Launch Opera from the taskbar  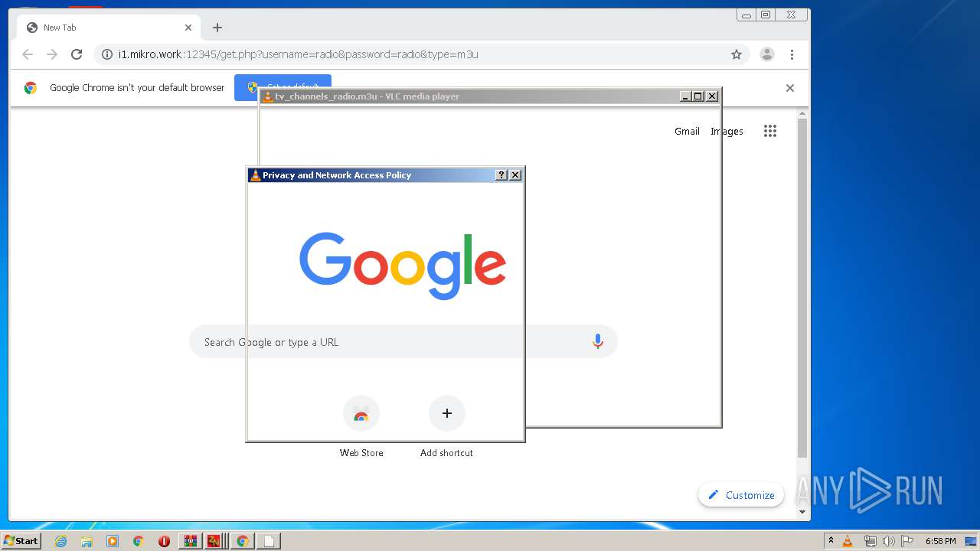point(164,541)
